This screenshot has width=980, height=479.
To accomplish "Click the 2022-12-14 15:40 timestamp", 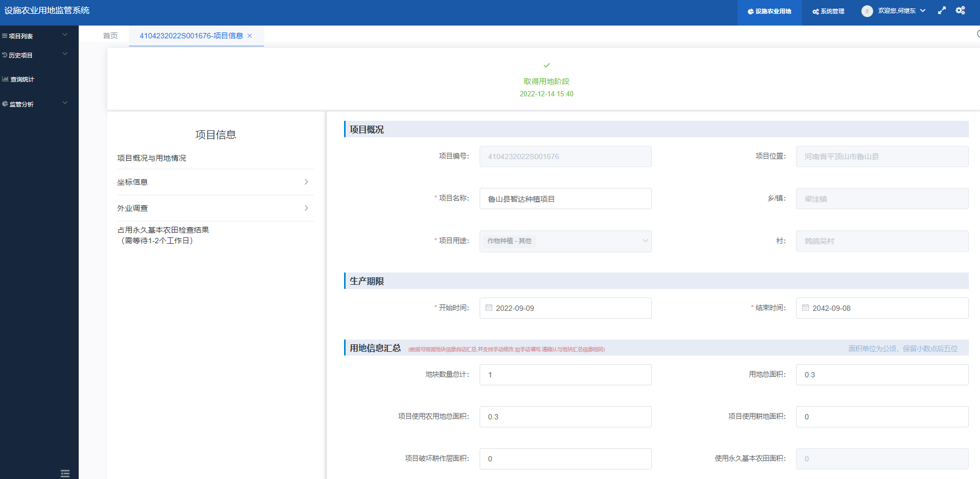I will 546,94.
